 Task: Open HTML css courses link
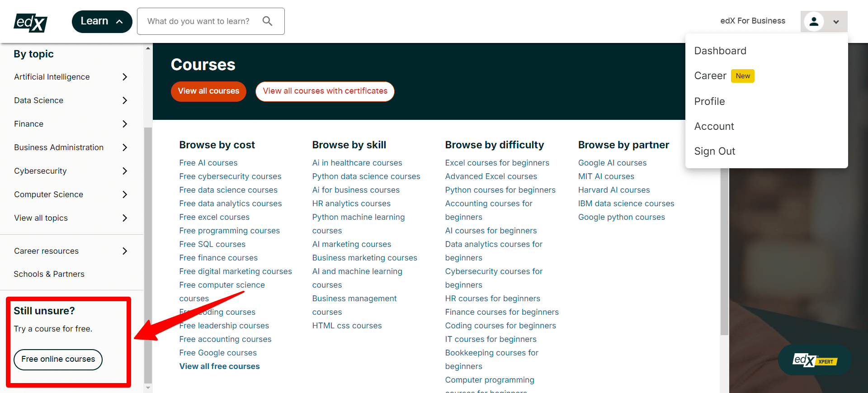(347, 326)
